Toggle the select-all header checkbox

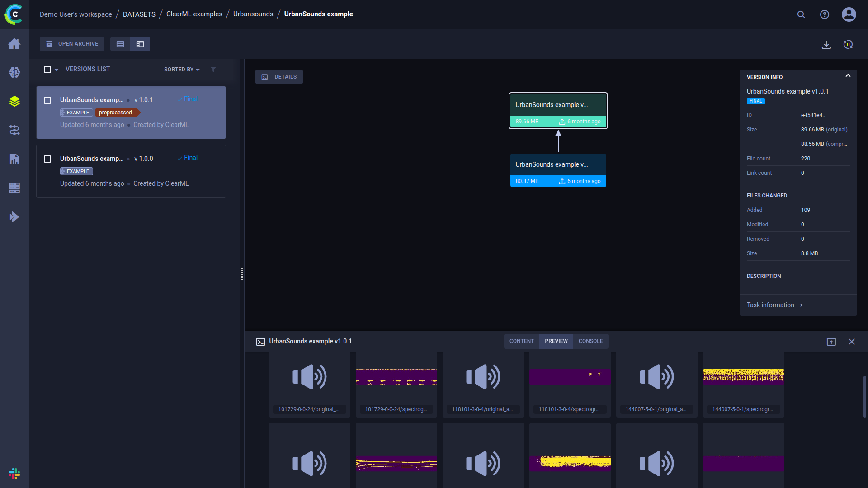[47, 69]
